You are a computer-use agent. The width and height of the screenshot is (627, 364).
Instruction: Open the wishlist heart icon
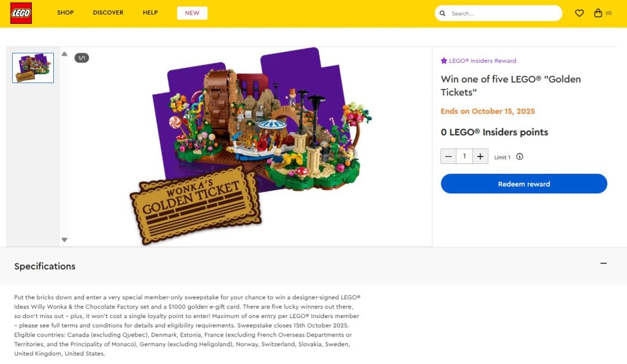pyautogui.click(x=579, y=13)
